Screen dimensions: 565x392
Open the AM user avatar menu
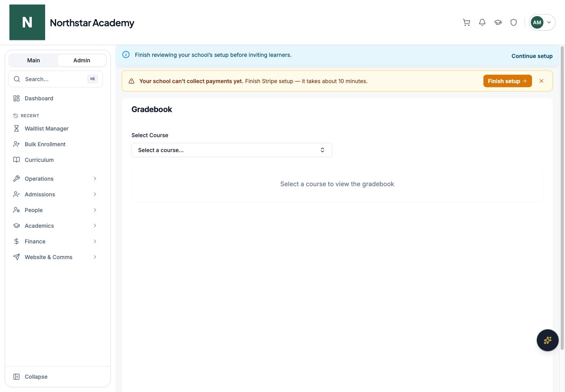click(x=542, y=22)
